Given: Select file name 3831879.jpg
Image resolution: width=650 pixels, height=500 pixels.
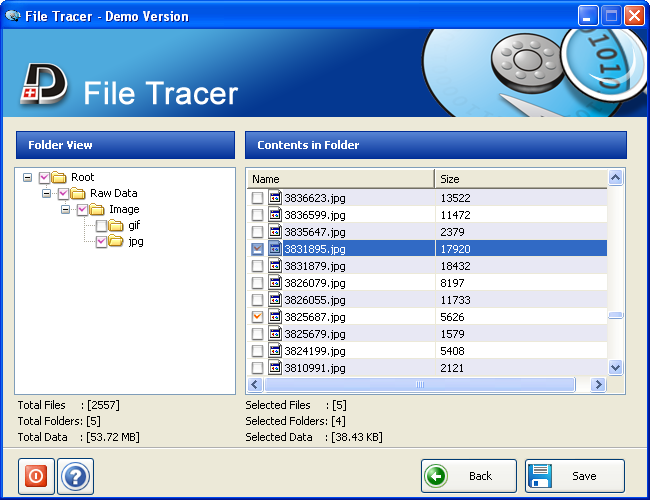Looking at the screenshot, I should [315, 266].
